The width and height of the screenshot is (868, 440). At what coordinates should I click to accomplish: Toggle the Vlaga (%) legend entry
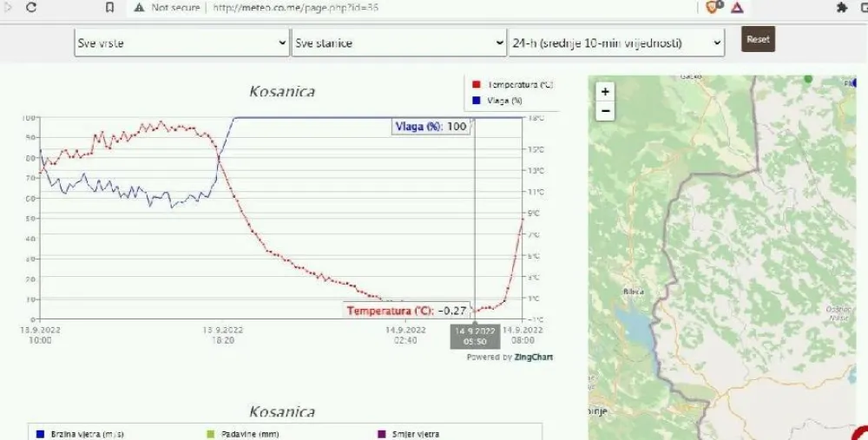tap(497, 101)
